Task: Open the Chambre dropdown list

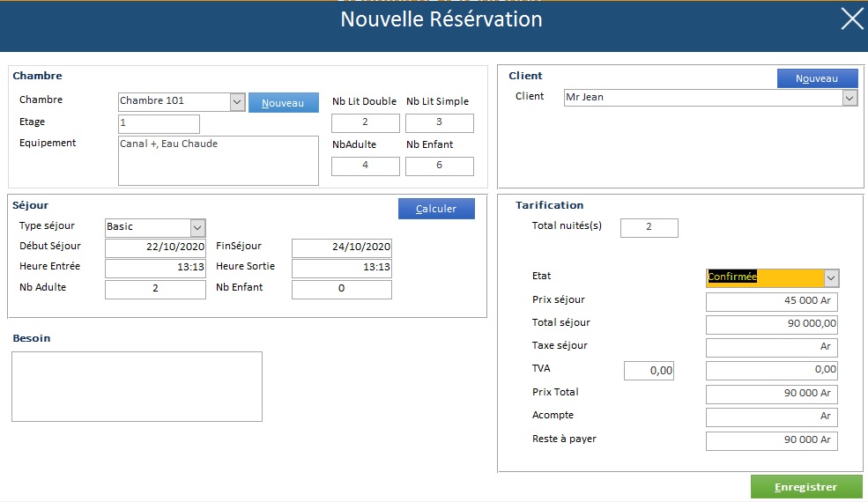Action: (x=237, y=102)
